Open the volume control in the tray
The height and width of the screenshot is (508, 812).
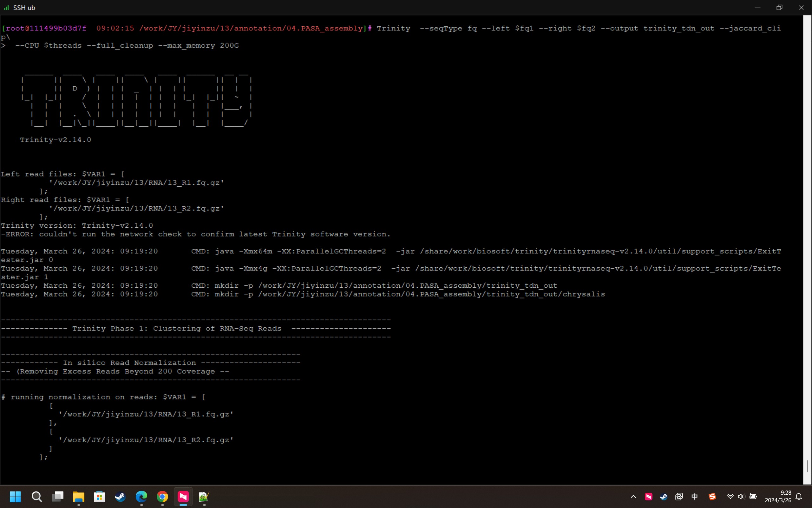point(741,497)
